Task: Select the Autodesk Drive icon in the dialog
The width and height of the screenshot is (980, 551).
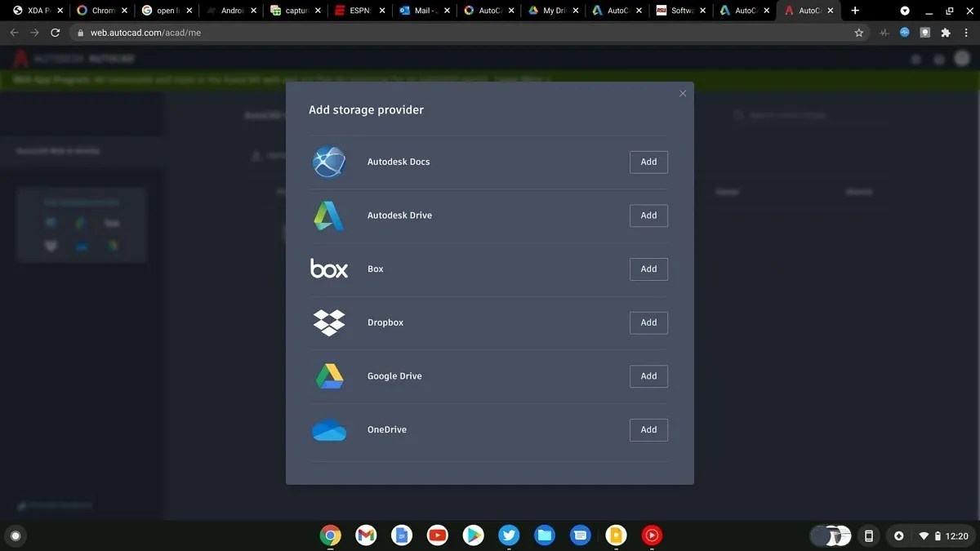Action: click(329, 216)
